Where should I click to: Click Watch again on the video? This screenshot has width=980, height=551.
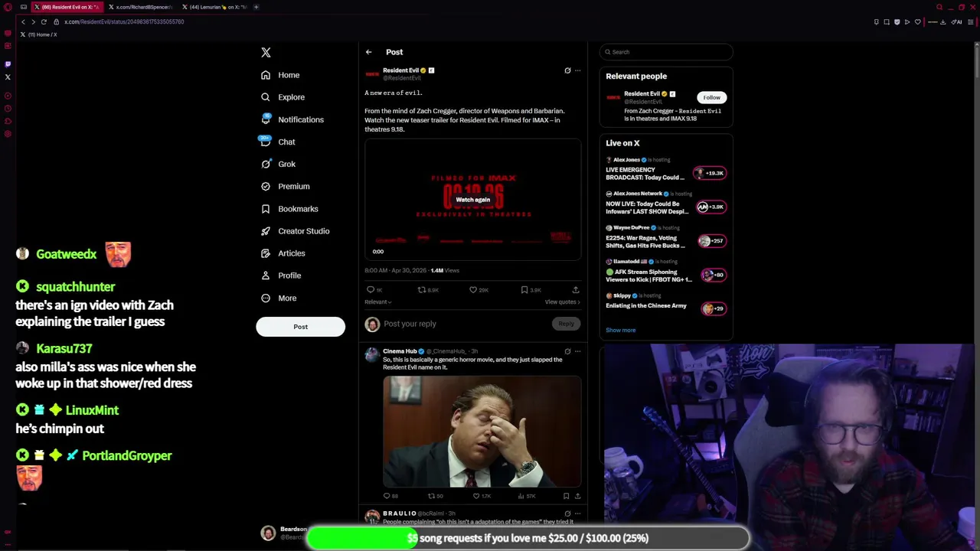click(x=472, y=200)
